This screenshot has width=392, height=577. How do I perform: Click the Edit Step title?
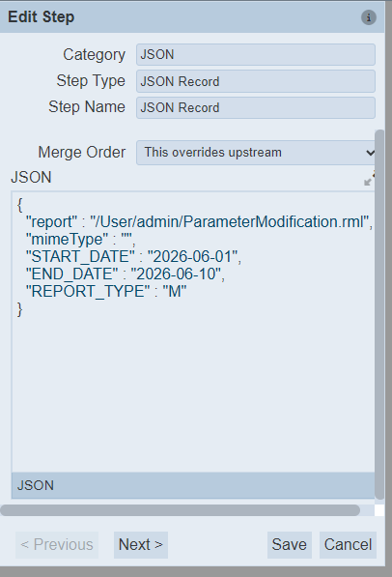tap(42, 17)
